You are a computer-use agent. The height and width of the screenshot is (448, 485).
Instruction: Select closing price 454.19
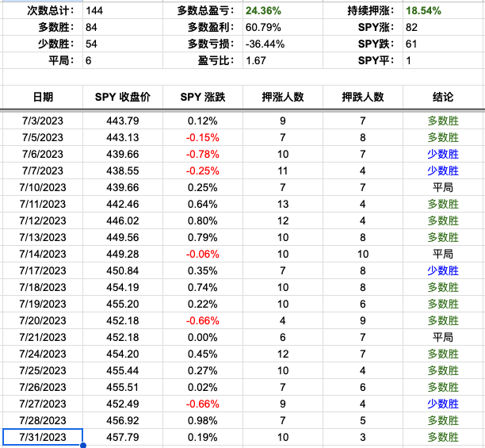(123, 287)
